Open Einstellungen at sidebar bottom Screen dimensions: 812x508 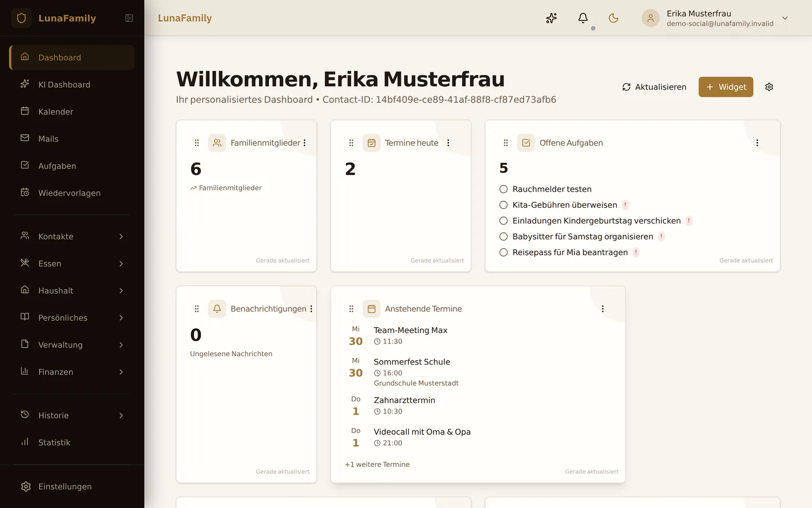(x=72, y=487)
